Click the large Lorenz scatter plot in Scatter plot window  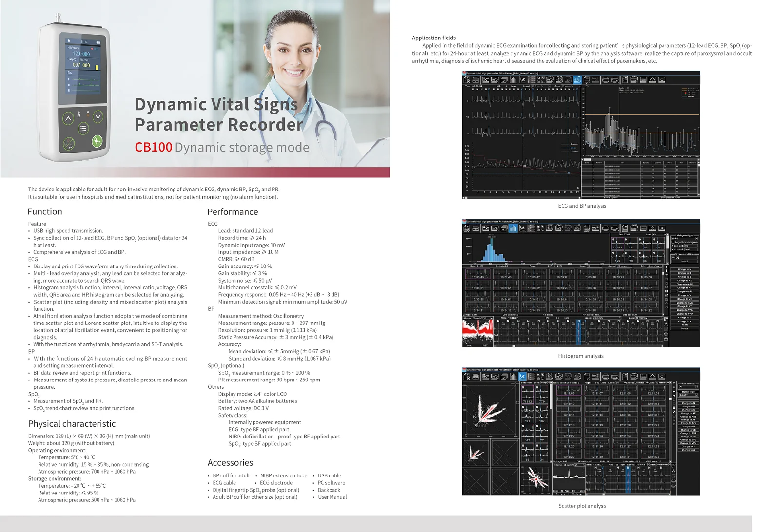point(491,410)
